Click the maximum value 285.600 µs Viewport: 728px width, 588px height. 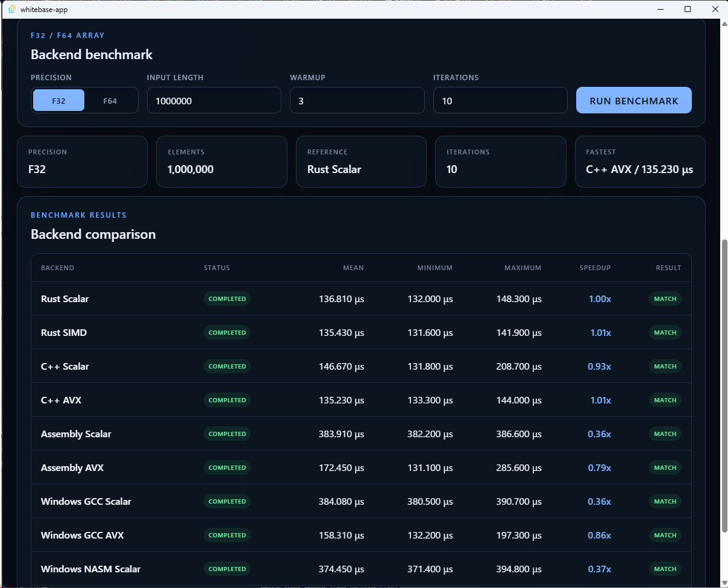point(519,467)
